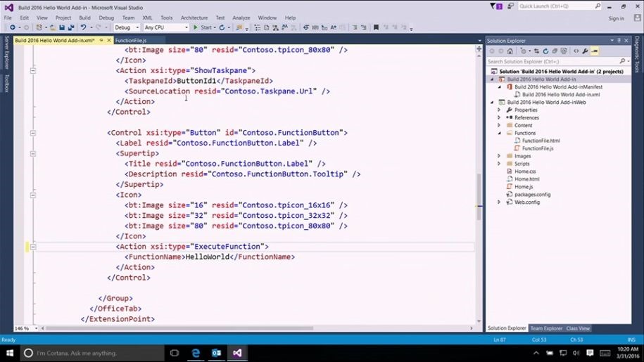Click the vertical scrollbar thumb in the editor

tap(479, 197)
